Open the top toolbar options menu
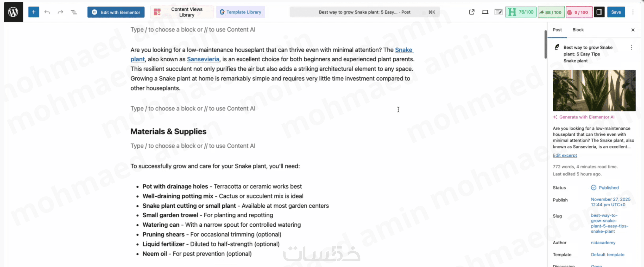 click(x=633, y=12)
